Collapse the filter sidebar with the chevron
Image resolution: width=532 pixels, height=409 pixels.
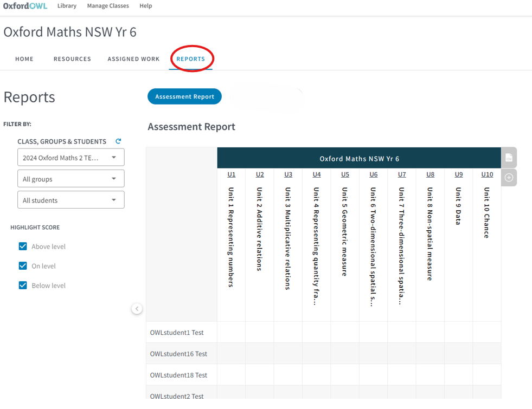coord(137,309)
